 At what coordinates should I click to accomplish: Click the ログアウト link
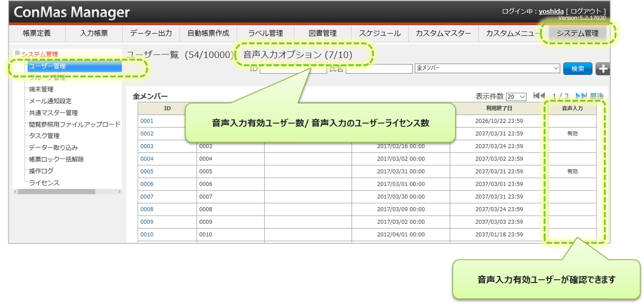pyautogui.click(x=586, y=11)
